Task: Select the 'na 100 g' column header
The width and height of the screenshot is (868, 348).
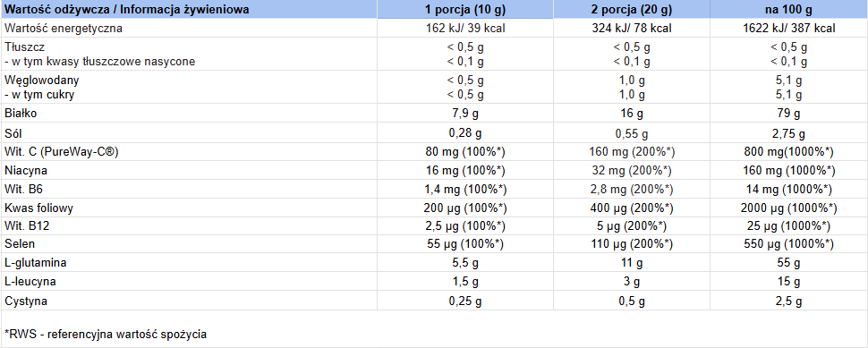Action: tap(788, 10)
